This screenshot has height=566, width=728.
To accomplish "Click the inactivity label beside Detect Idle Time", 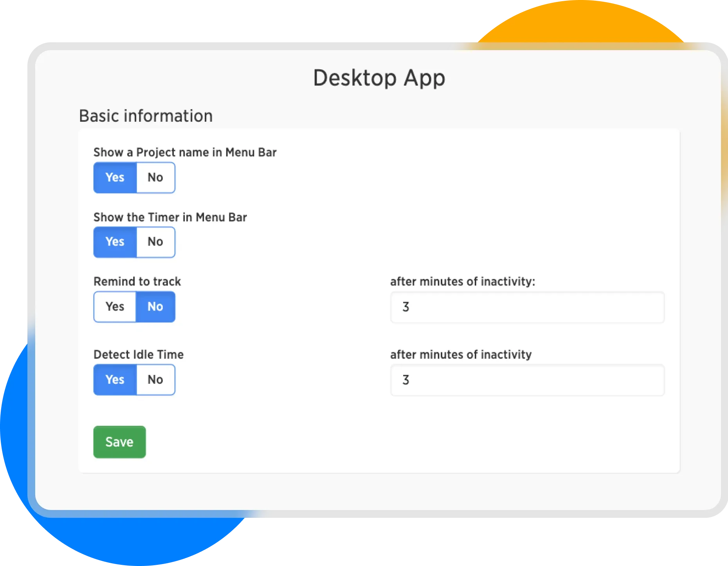I will coord(461,354).
